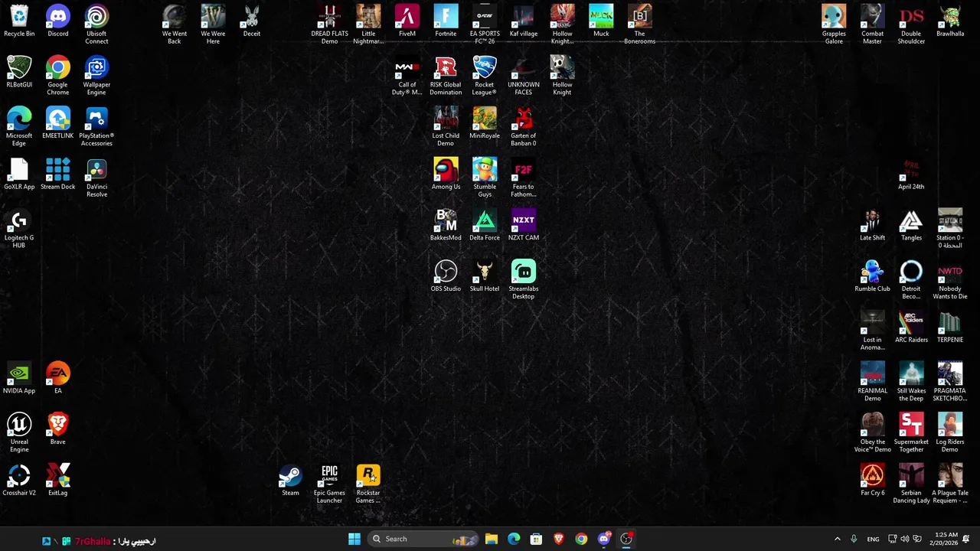Select the Rumble Club icon
Image resolution: width=980 pixels, height=551 pixels.
873,277
